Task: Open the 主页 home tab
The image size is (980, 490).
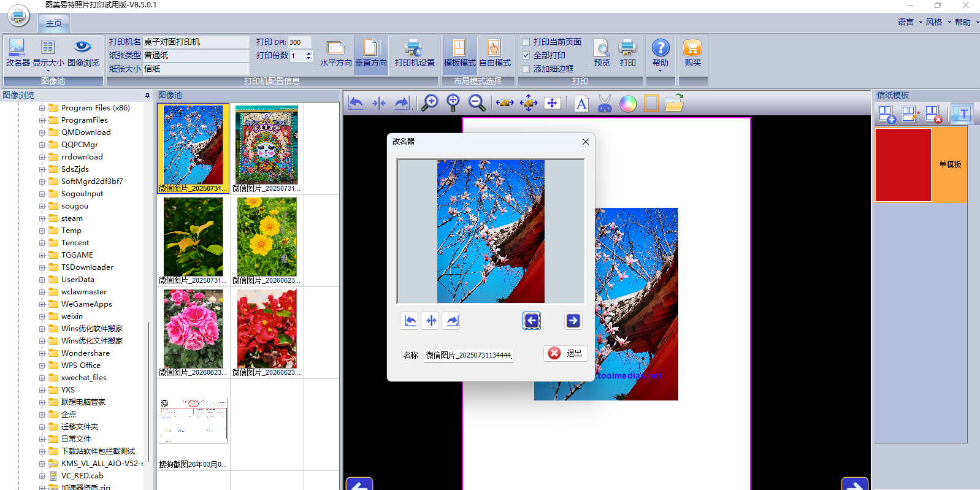Action: click(54, 23)
